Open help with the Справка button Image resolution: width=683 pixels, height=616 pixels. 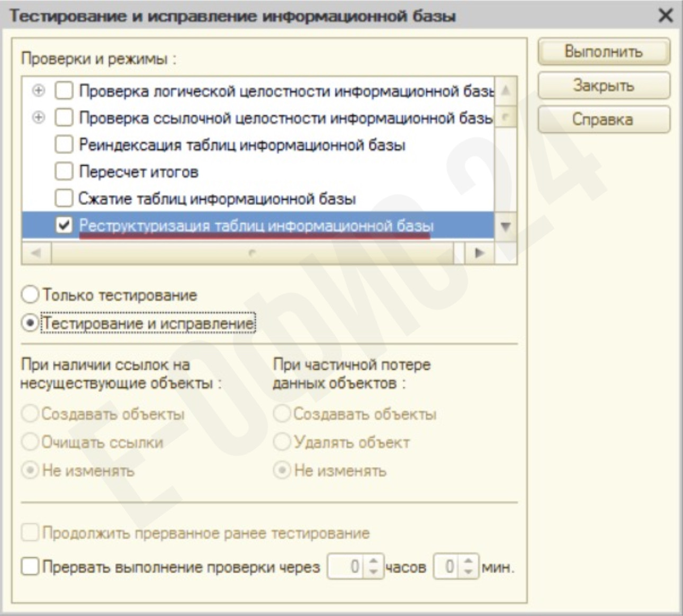[604, 119]
